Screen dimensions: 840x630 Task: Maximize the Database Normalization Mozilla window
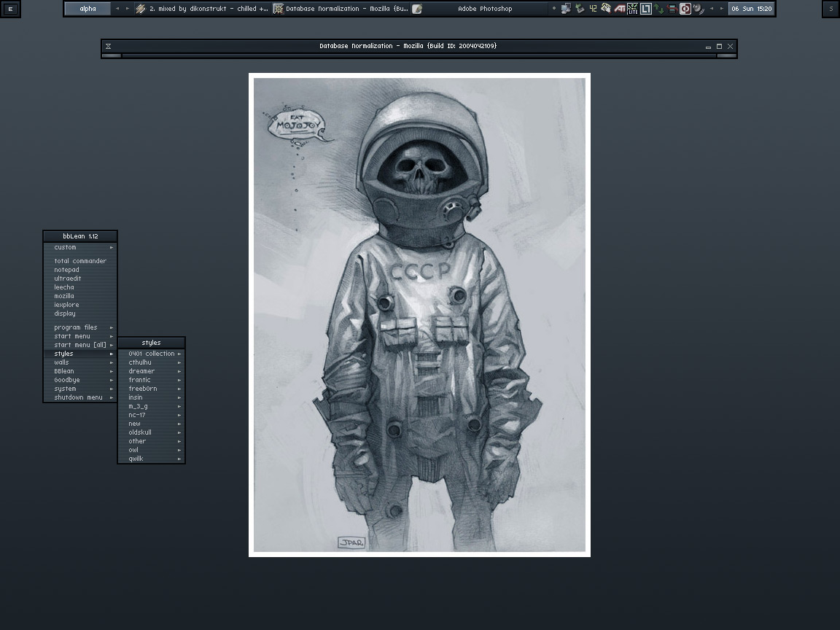720,47
